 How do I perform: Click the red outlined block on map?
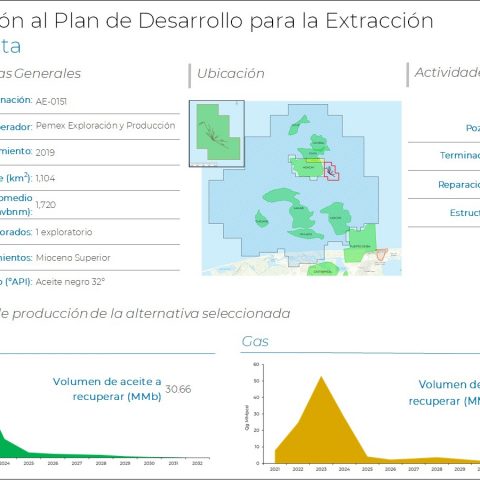pyautogui.click(x=332, y=171)
